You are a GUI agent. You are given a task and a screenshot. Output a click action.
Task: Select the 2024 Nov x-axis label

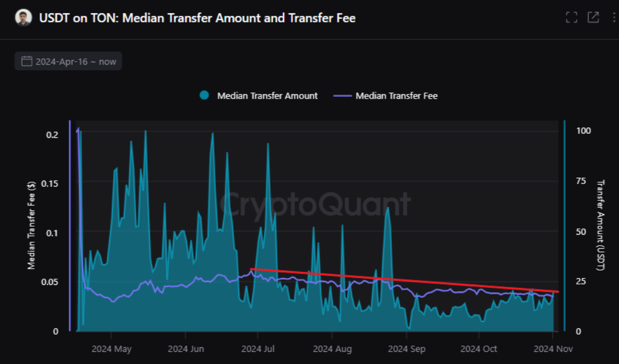(553, 349)
